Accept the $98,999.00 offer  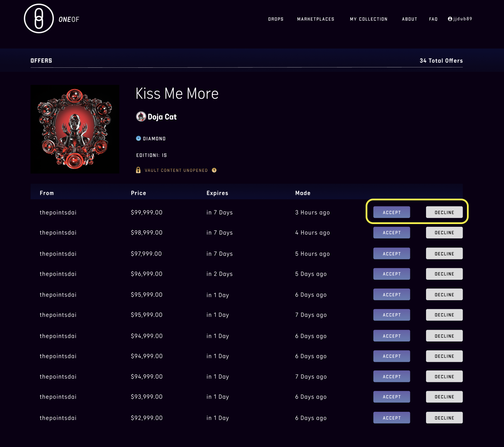(392, 233)
